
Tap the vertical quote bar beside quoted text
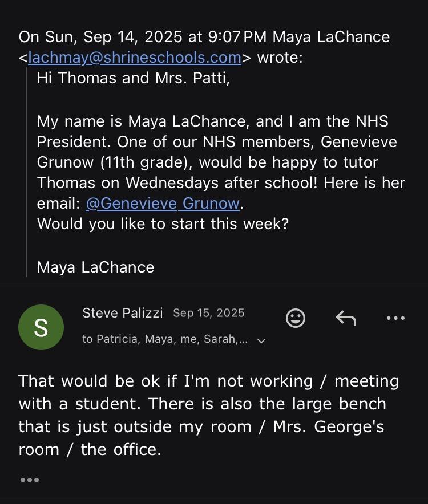click(26, 171)
